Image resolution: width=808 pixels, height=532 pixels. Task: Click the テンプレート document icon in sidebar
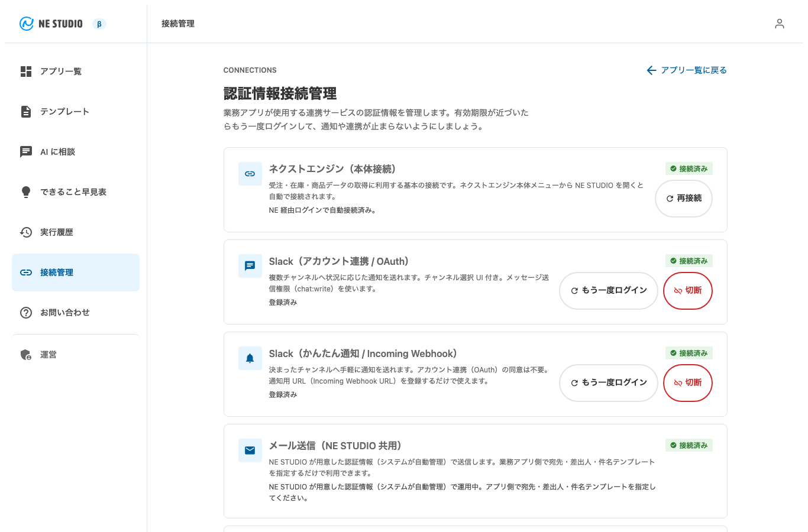click(x=26, y=112)
